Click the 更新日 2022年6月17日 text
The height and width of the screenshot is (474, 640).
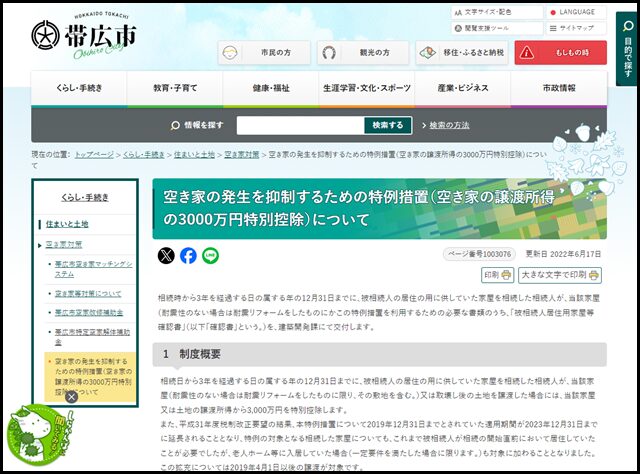[x=563, y=254]
